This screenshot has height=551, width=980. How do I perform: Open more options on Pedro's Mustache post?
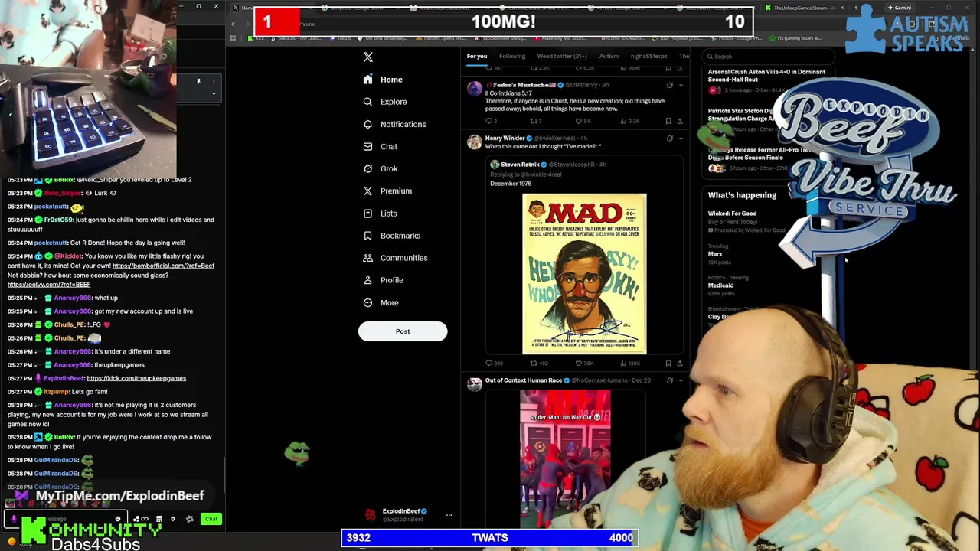(x=680, y=85)
